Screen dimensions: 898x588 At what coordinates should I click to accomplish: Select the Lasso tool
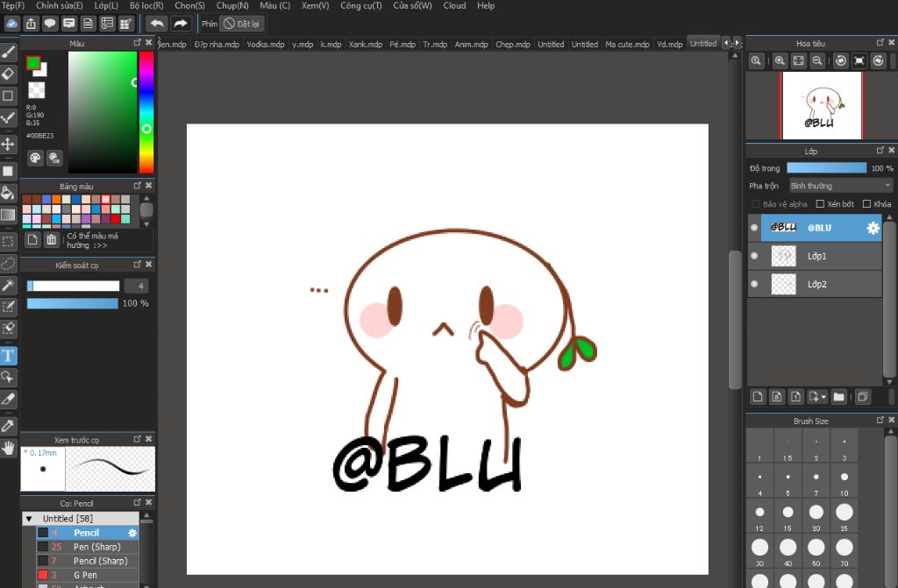8,264
